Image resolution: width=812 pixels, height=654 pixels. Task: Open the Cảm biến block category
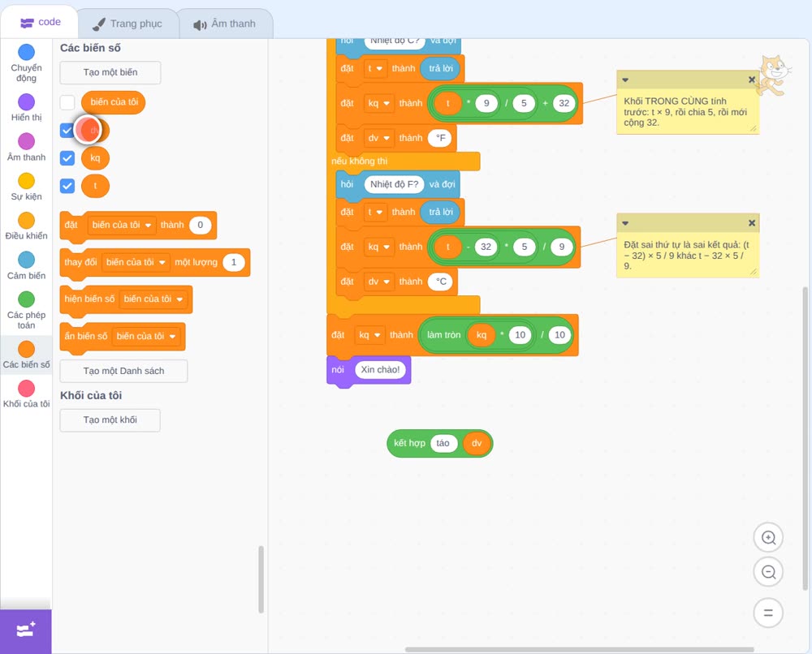(27, 265)
